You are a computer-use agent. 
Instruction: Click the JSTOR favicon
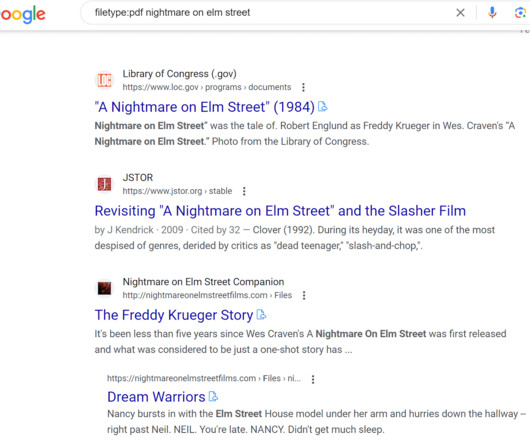point(104,184)
